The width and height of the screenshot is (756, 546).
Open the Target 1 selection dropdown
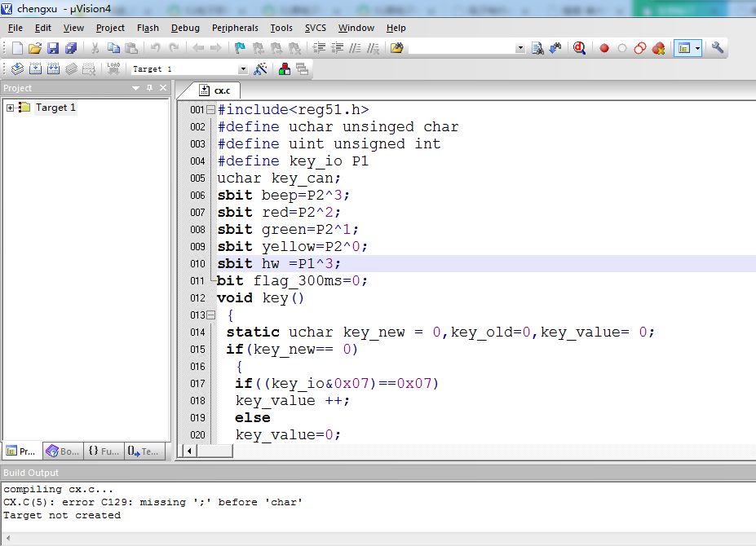(x=243, y=69)
